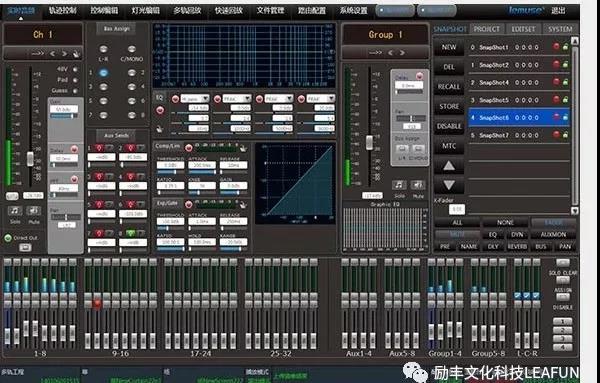This screenshot has height=383, width=600.
Task: Click the 退出 exit button
Action: [x=558, y=11]
